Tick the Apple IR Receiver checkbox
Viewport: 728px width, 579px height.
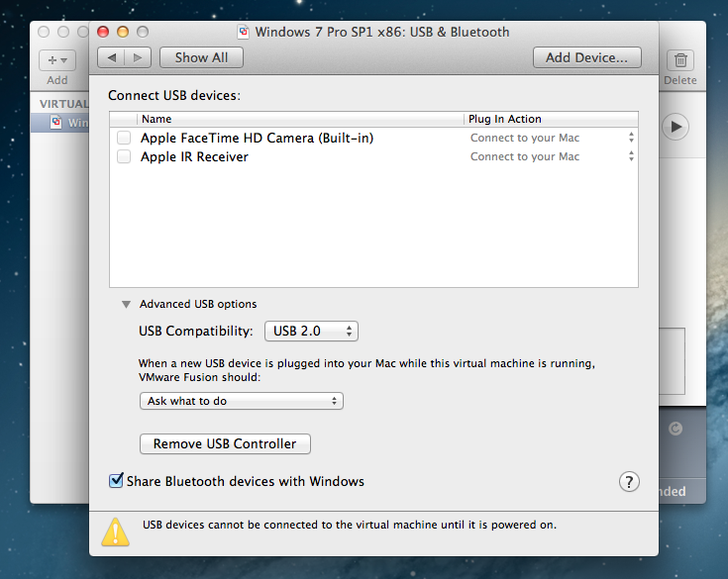coord(124,156)
